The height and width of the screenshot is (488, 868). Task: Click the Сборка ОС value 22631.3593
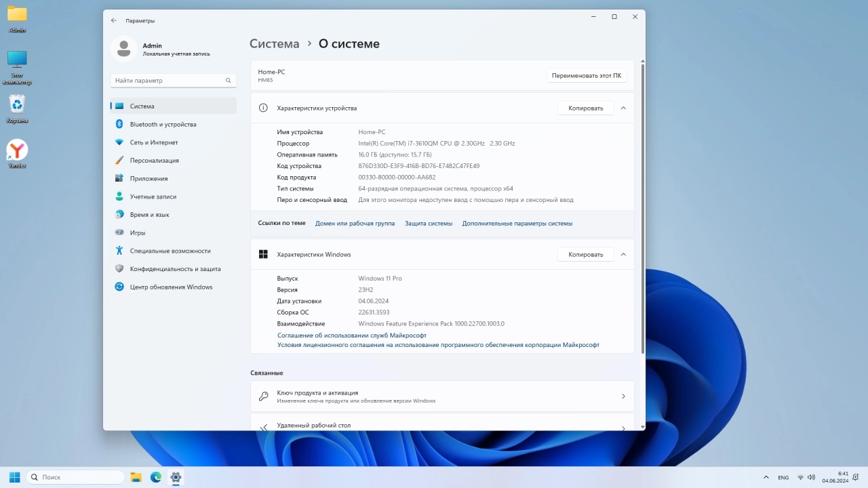coord(374,312)
